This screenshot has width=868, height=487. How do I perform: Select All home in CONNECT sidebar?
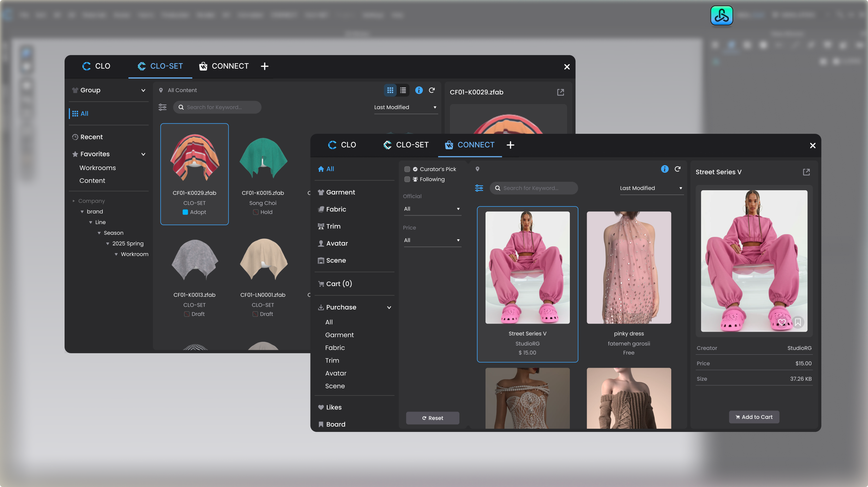tap(326, 169)
